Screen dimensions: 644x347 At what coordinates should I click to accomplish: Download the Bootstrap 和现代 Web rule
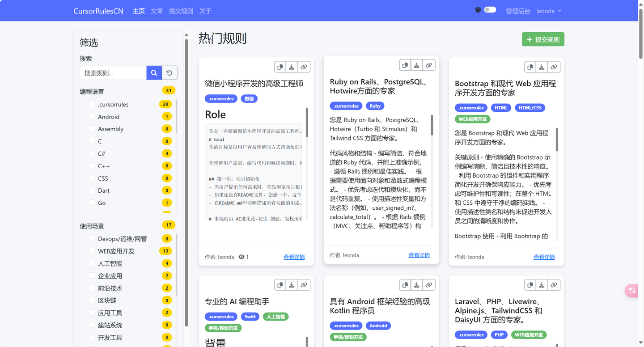click(542, 67)
